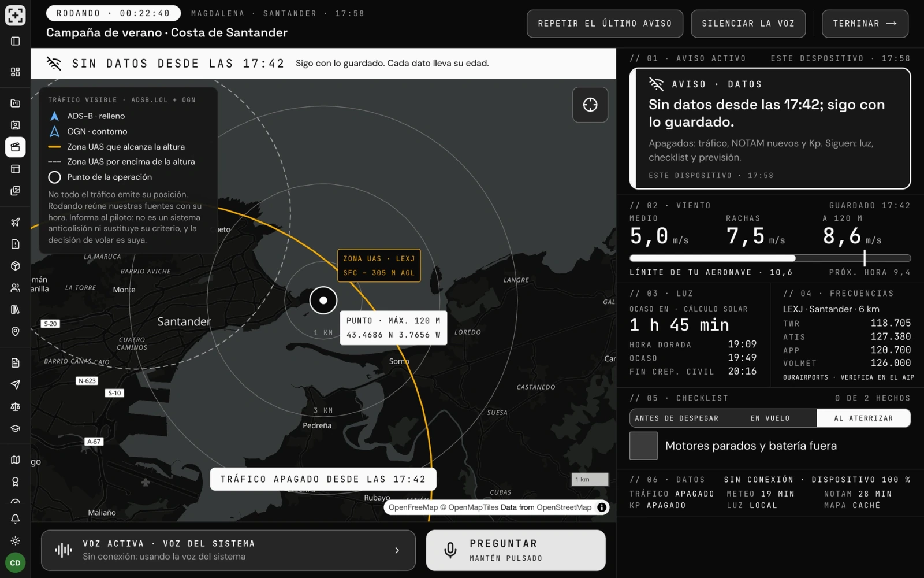Open the folder chart icon in sidebar
The width and height of the screenshot is (924, 578).
tap(16, 103)
